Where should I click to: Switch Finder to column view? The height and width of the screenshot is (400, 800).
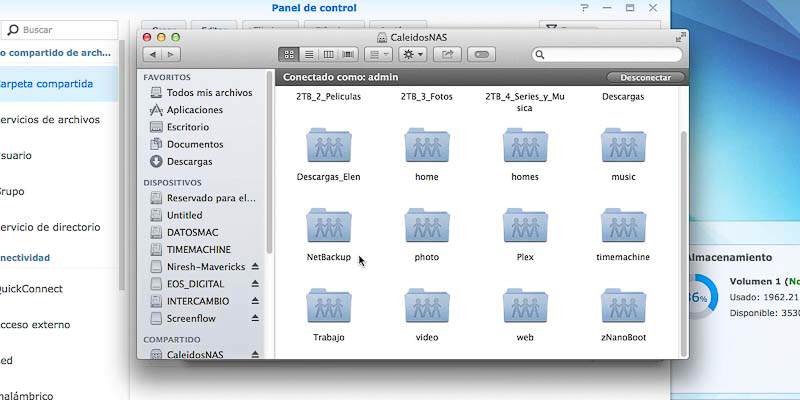(x=329, y=55)
